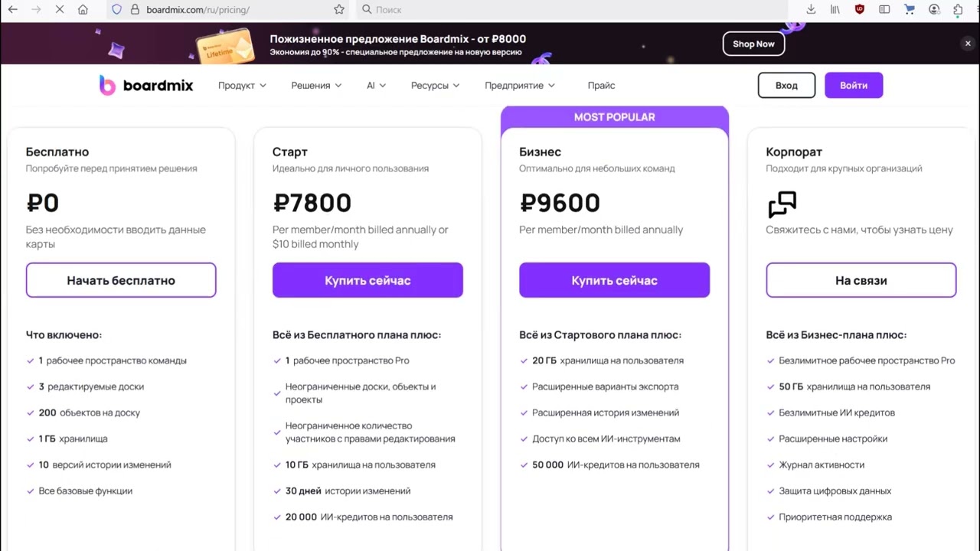Open the AI navigation menu
This screenshot has width=980, height=551.
(376, 86)
